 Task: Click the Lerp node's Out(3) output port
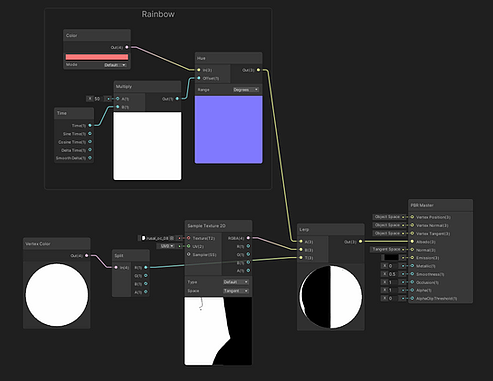(x=360, y=242)
